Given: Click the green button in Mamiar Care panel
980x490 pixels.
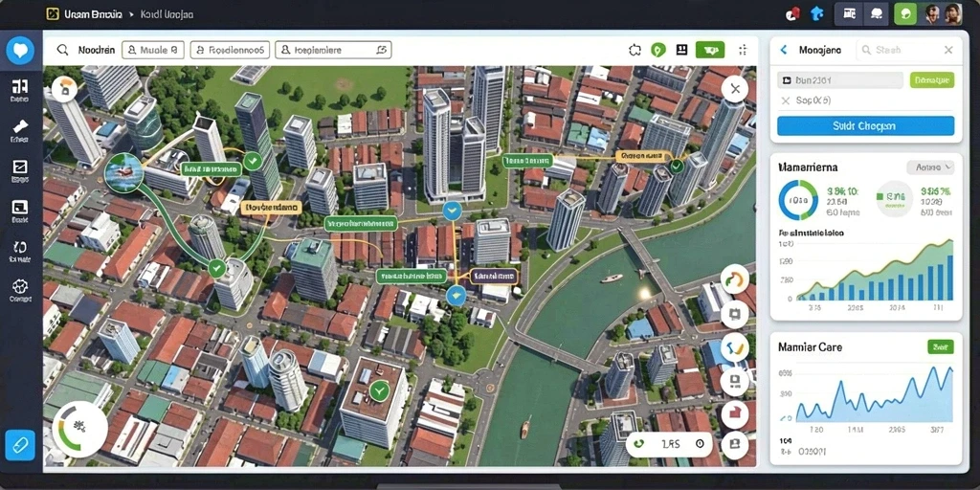Looking at the screenshot, I should click(941, 346).
